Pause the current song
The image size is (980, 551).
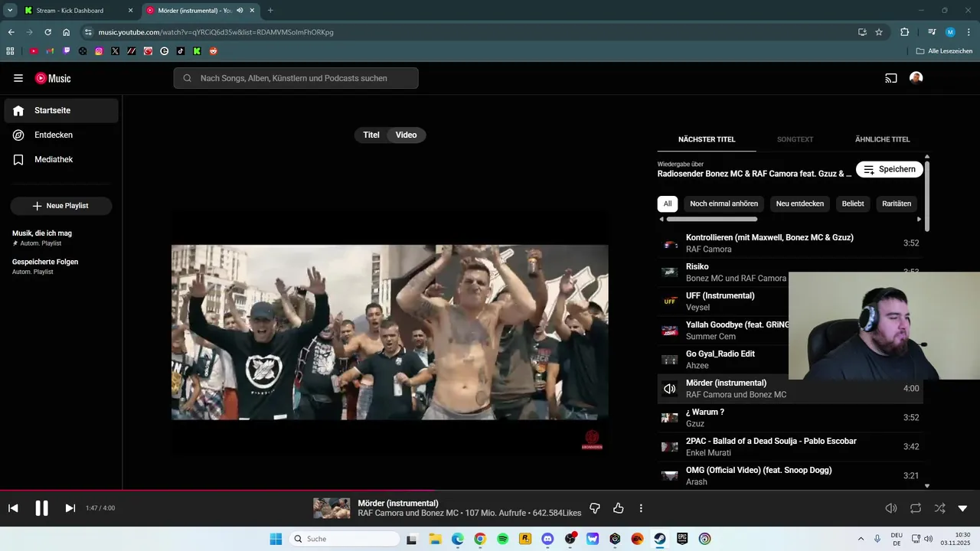click(42, 508)
